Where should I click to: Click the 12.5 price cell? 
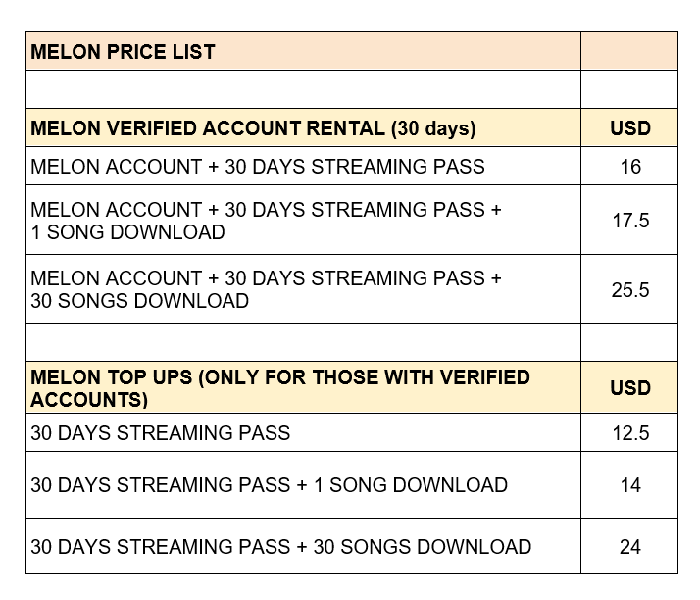[x=629, y=432]
